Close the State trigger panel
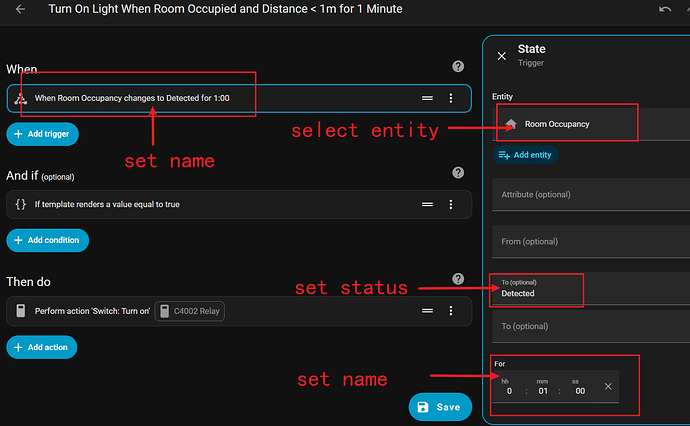The image size is (690, 426). [x=502, y=56]
